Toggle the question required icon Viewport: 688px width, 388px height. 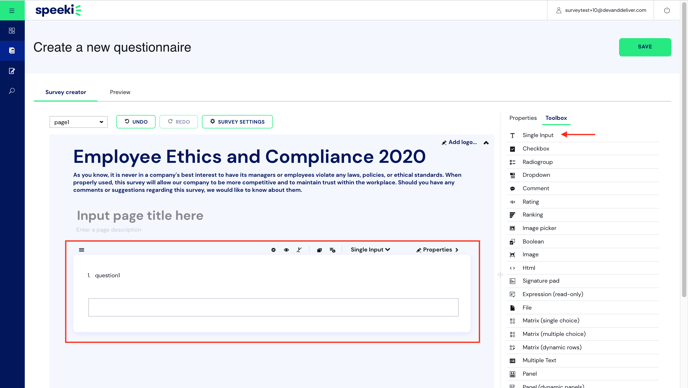pyautogui.click(x=273, y=250)
